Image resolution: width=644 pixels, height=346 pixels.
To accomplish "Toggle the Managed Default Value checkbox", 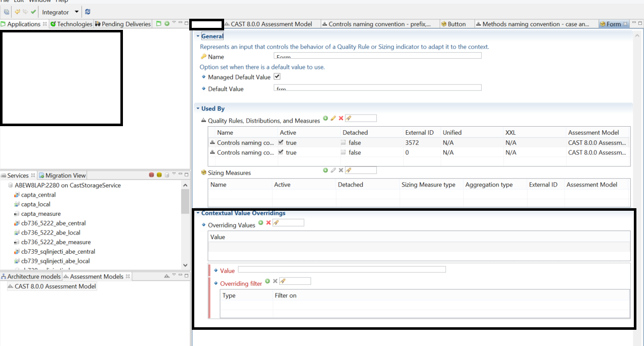I will tap(277, 76).
